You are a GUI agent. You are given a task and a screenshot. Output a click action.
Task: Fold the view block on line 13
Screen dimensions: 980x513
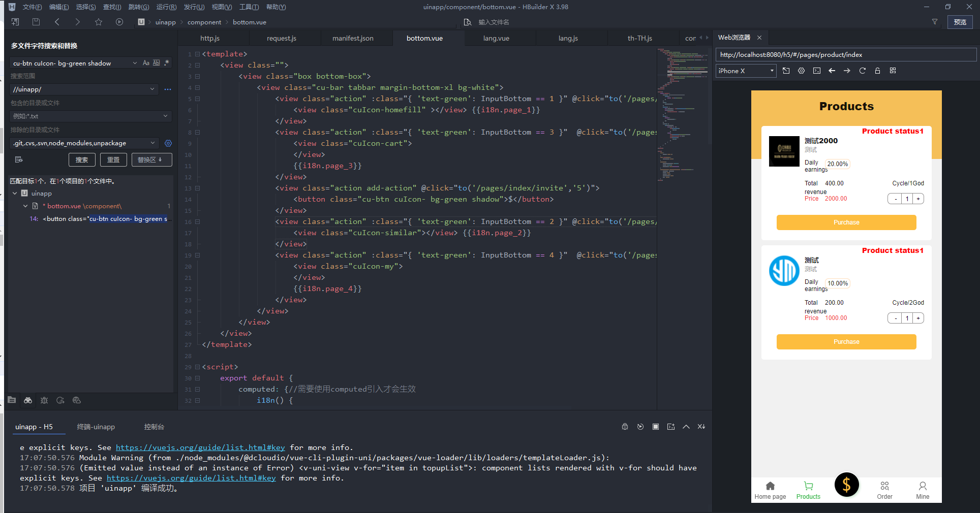point(197,188)
